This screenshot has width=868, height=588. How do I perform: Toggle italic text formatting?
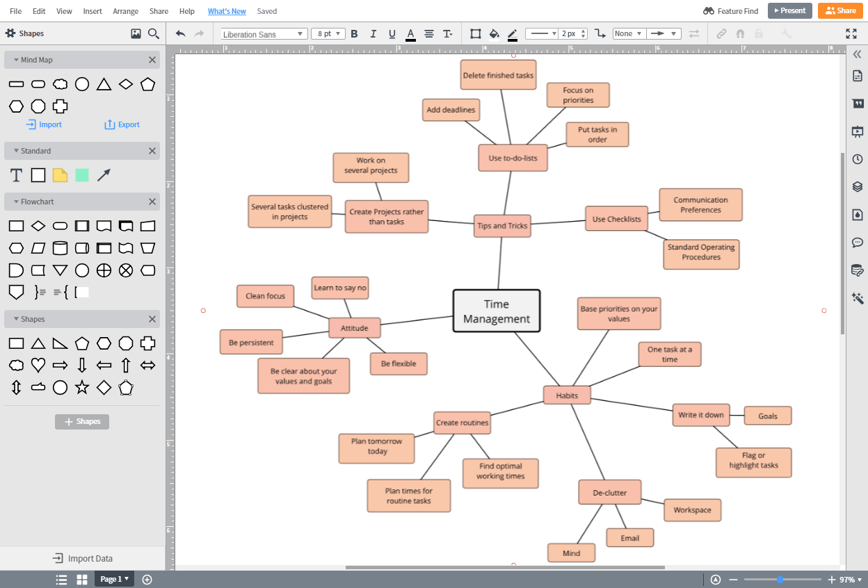(373, 33)
